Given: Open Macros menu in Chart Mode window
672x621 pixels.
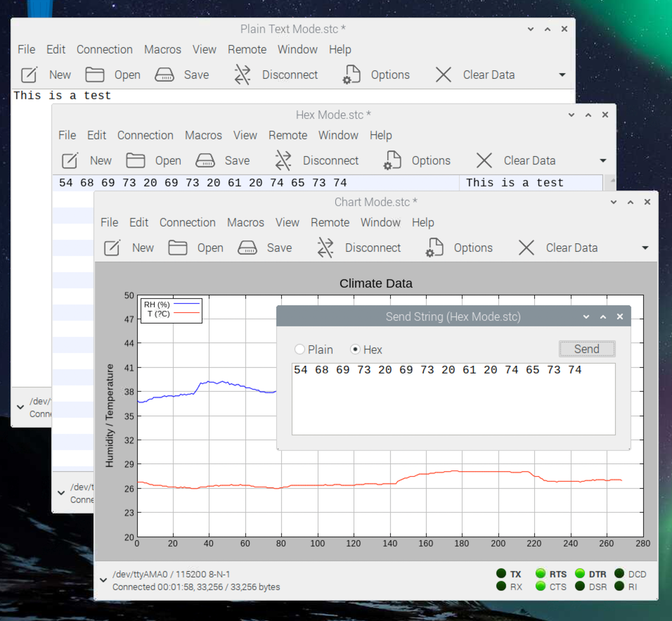Looking at the screenshot, I should click(245, 222).
